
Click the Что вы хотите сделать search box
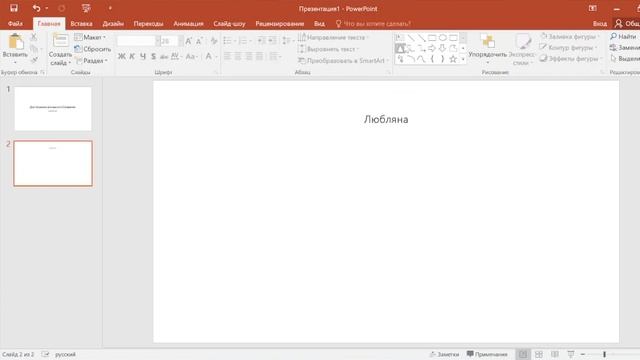pos(373,24)
